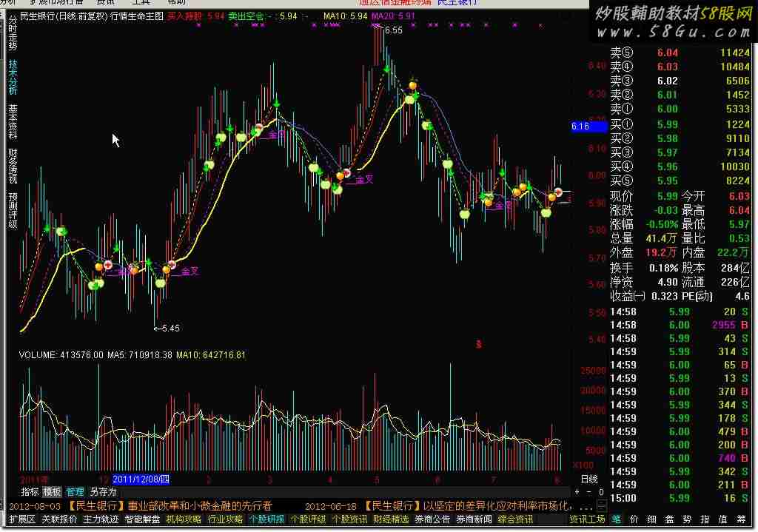Open the 基本资料 sidebar tab
The height and width of the screenshot is (532, 758).
[13, 121]
